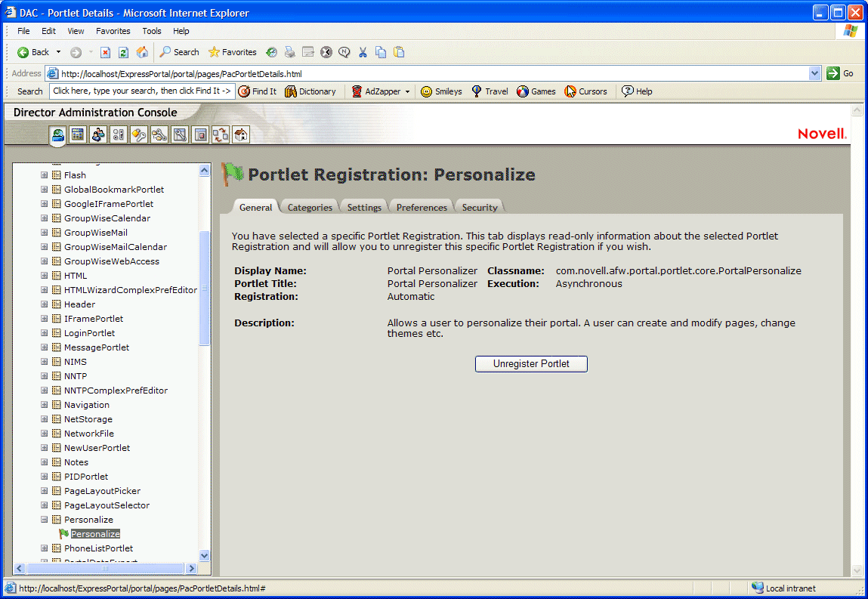Click the tree pane scrollbar up arrow
The height and width of the screenshot is (599, 868).
pos(204,171)
